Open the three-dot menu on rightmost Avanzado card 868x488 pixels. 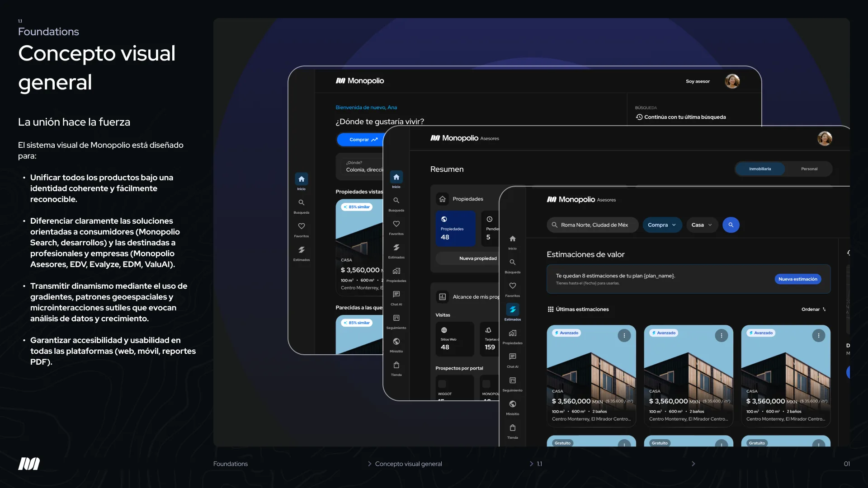(818, 335)
